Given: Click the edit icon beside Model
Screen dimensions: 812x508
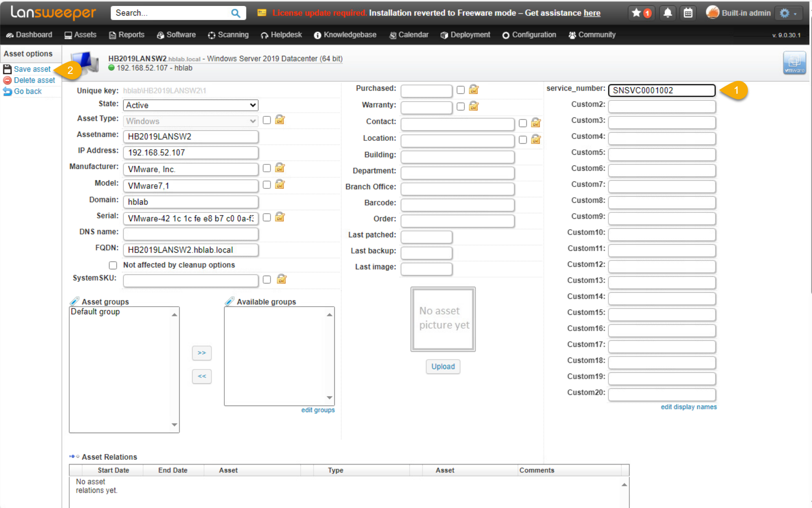Looking at the screenshot, I should tap(280, 184).
